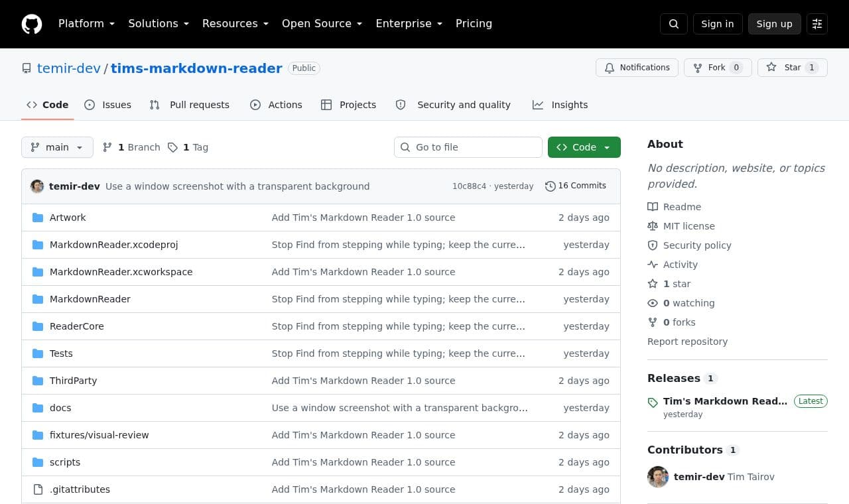
Task: Expand the Solutions menu
Action: 159,24
